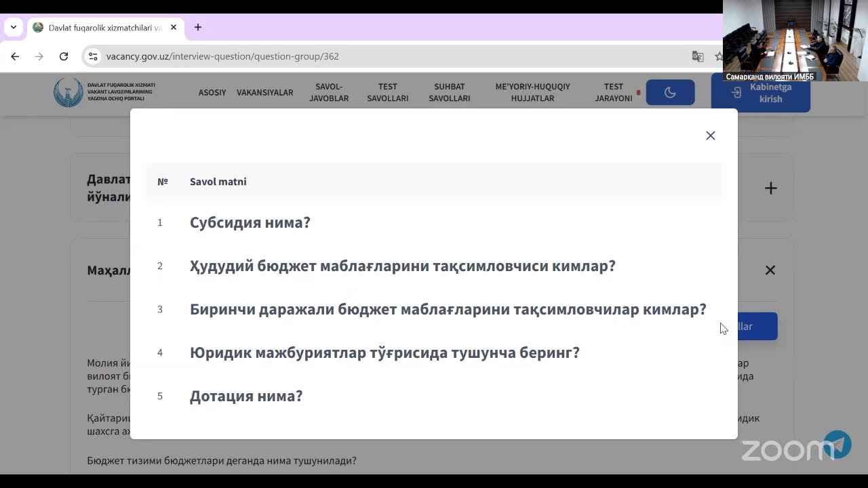868x488 pixels.
Task: Click the № column header
Action: 163,182
